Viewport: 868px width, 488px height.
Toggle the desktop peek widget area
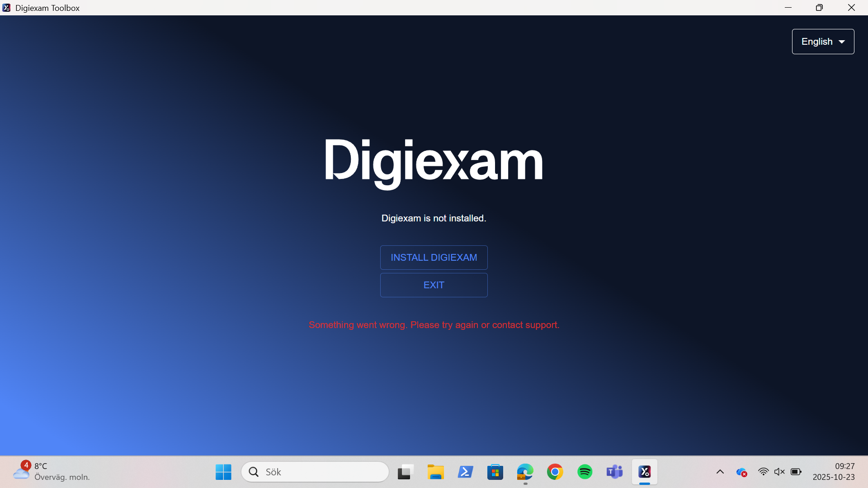pyautogui.click(x=405, y=471)
